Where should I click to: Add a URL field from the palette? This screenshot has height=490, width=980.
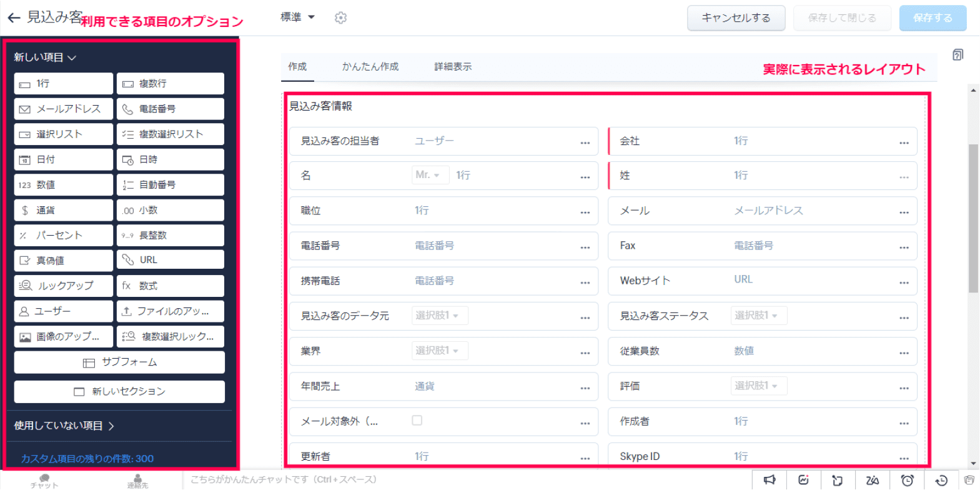click(170, 260)
